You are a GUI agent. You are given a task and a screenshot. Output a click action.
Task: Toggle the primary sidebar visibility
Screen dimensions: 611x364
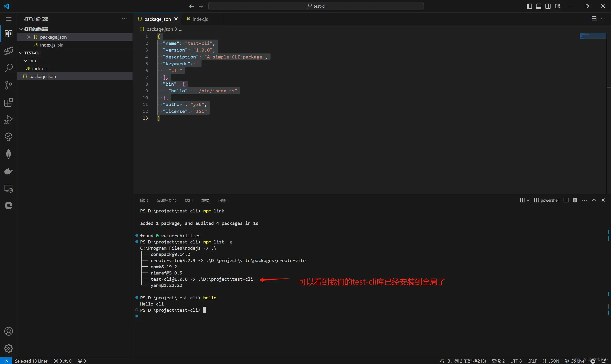529,6
